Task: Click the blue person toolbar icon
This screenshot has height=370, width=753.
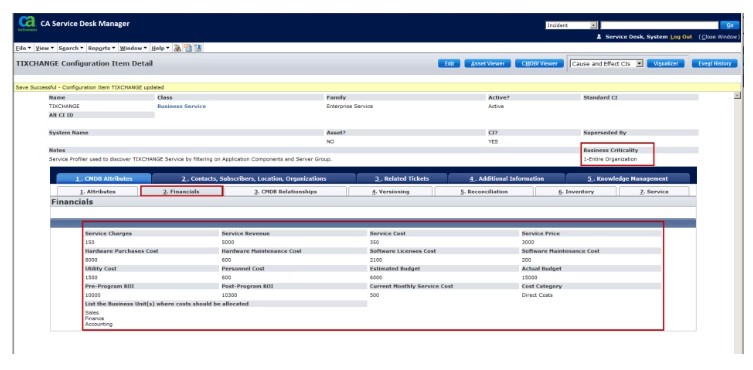Action: (198, 48)
